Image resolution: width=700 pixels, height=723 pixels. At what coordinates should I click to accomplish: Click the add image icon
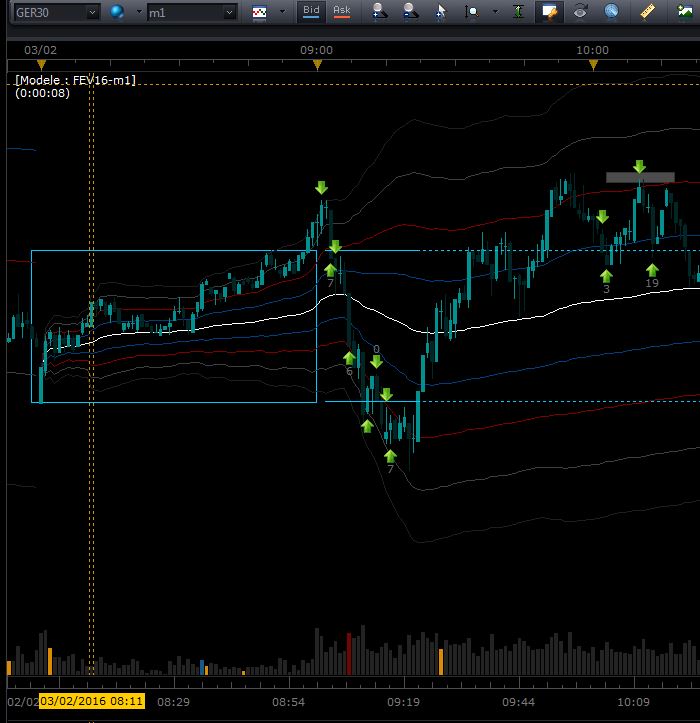[x=684, y=12]
